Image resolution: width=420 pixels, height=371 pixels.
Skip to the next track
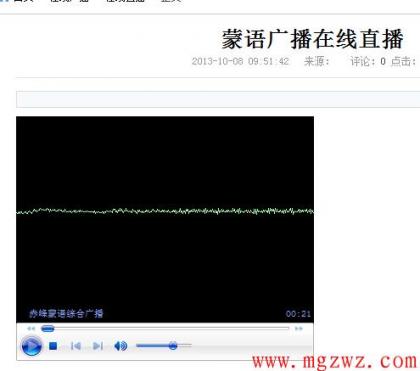click(x=98, y=346)
